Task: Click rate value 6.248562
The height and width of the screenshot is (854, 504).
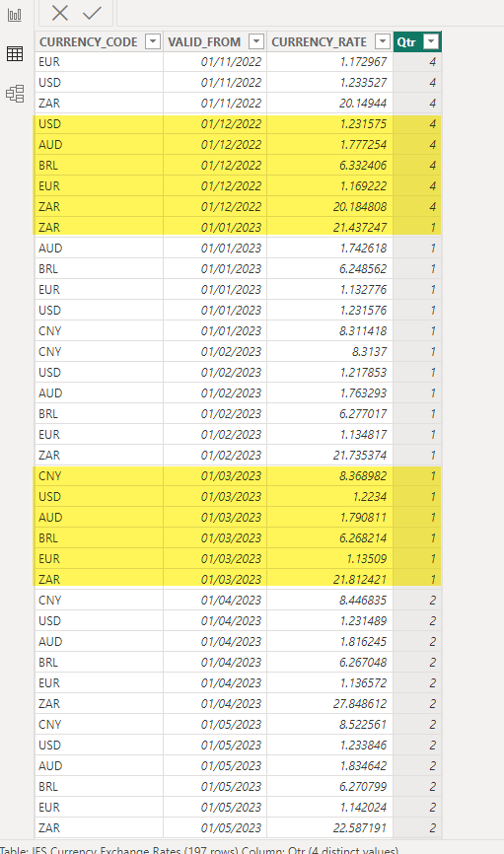Action: [363, 269]
